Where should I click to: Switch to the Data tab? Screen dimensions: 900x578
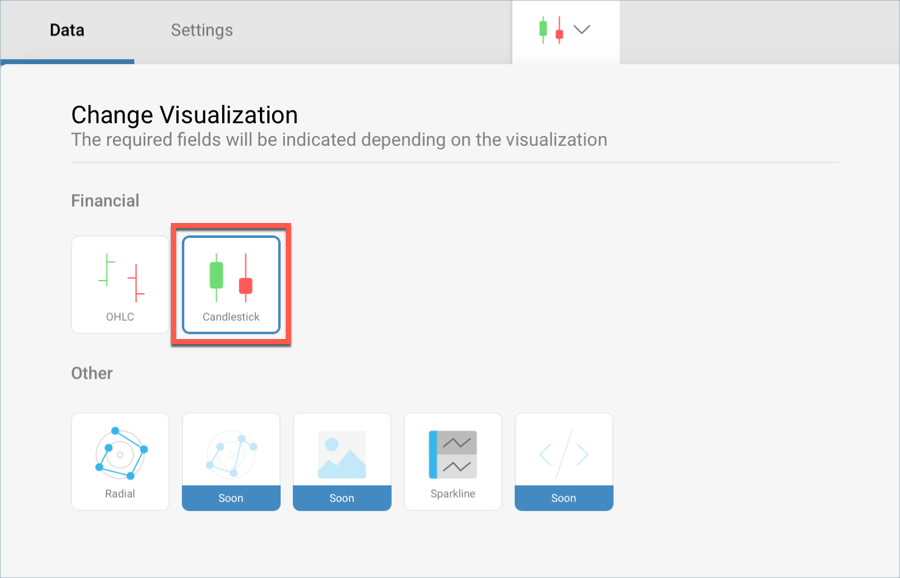(67, 30)
